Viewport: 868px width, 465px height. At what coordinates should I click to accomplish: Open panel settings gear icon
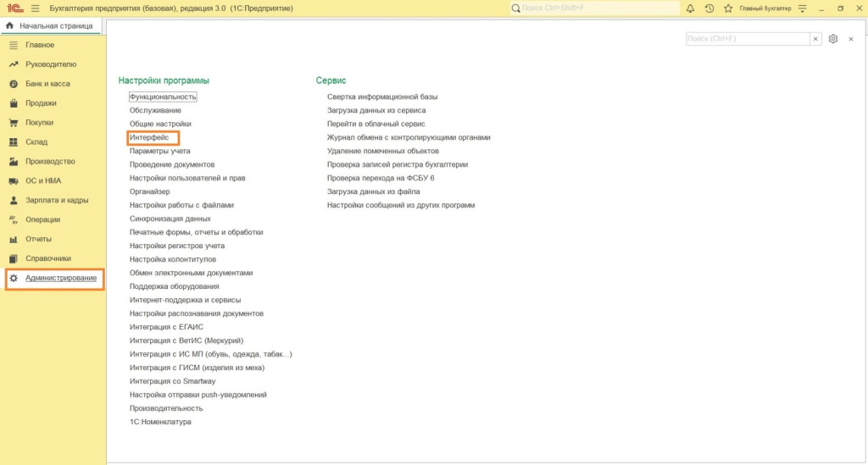pyautogui.click(x=833, y=39)
